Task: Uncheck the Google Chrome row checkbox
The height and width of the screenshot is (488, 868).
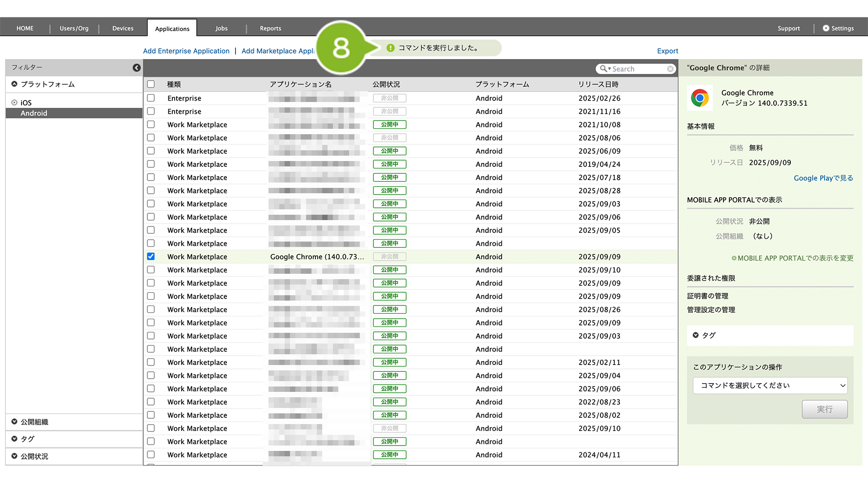Action: 151,257
